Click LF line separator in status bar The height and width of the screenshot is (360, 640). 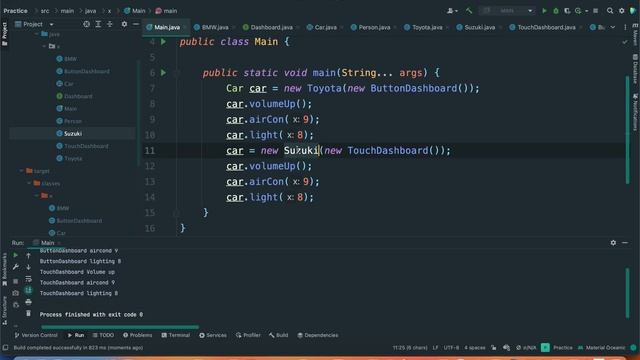click(x=435, y=348)
